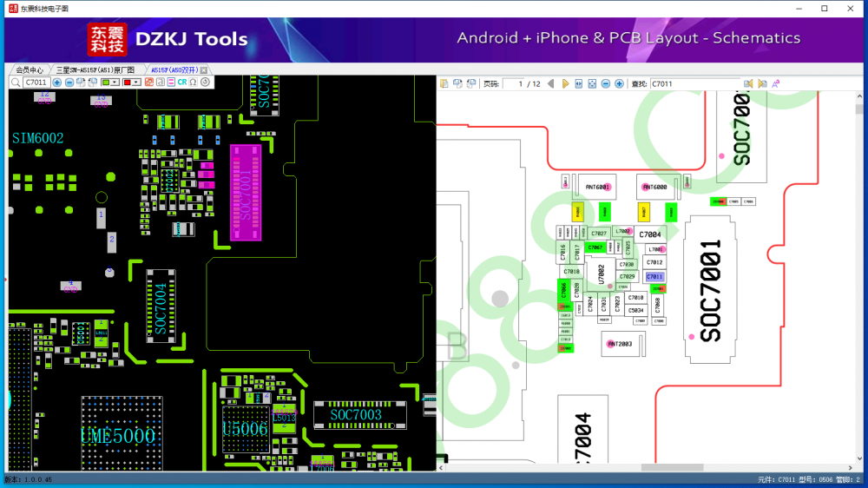868x488 pixels.
Task: Click the omega resistance icon
Action: 194,82
